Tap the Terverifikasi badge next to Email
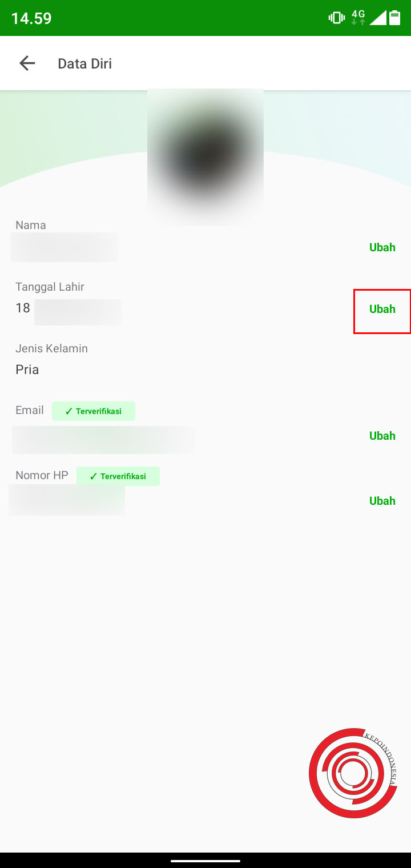This screenshot has height=868, width=411. tap(94, 411)
